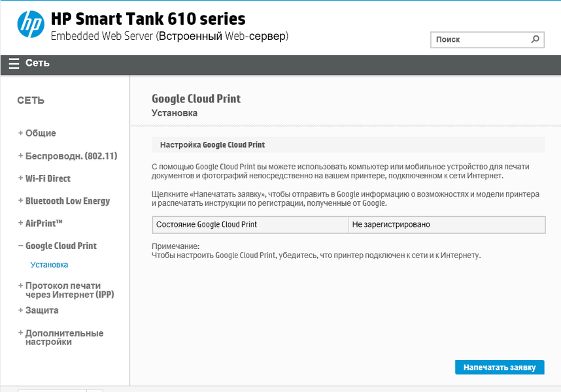This screenshot has width=561, height=392.
Task: Click the Google Cloud Print page heading
Action: tap(196, 99)
